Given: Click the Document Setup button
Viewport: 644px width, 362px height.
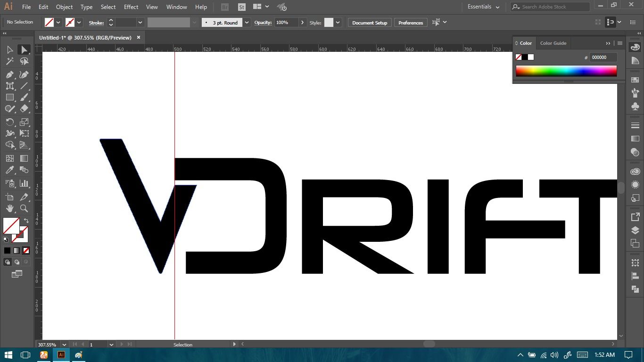Looking at the screenshot, I should (x=370, y=23).
